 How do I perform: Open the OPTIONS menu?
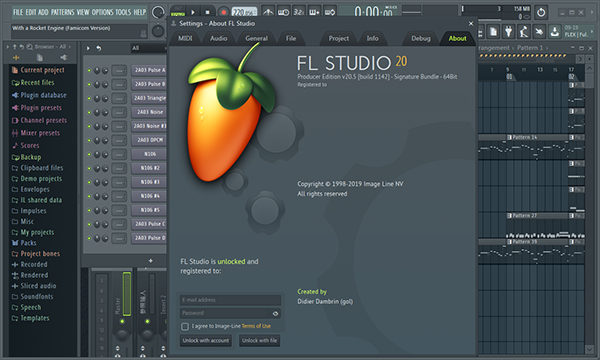point(103,12)
